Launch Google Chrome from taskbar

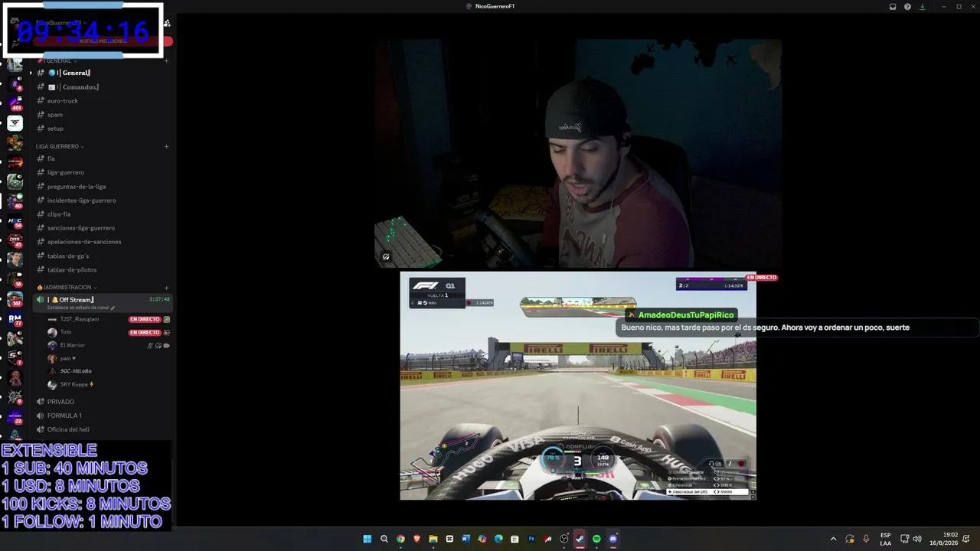[x=400, y=539]
